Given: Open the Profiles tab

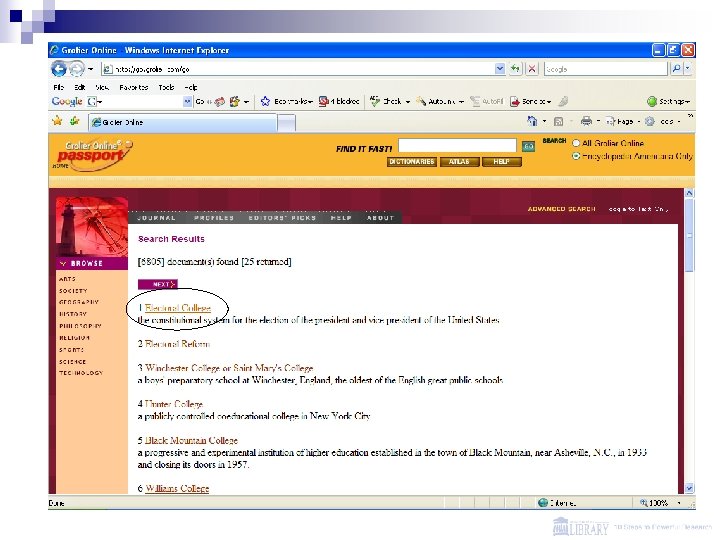Looking at the screenshot, I should pyautogui.click(x=214, y=218).
